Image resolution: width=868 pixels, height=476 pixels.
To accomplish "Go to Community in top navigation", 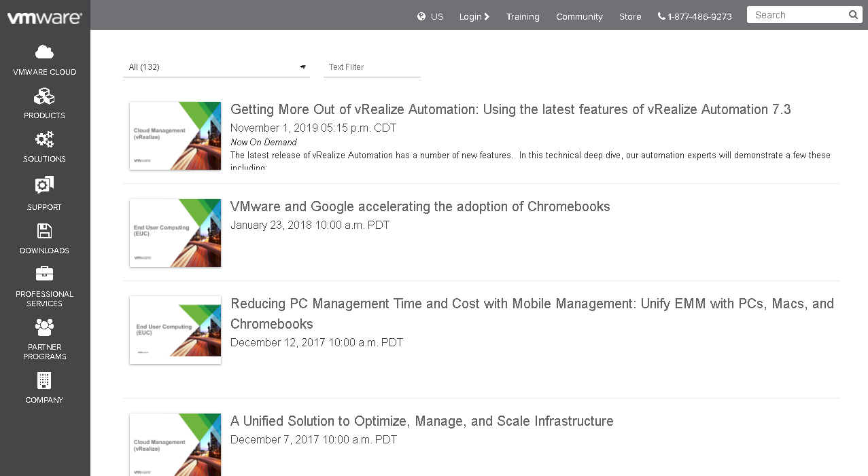I will point(579,16).
